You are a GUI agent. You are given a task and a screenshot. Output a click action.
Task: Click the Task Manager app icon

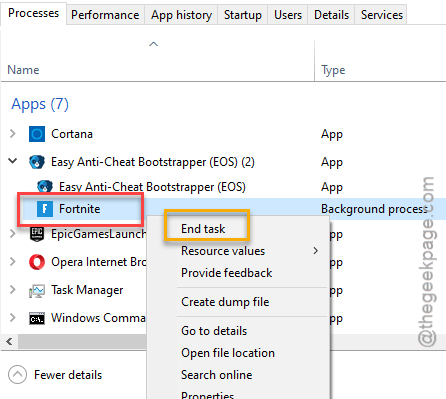point(37,290)
